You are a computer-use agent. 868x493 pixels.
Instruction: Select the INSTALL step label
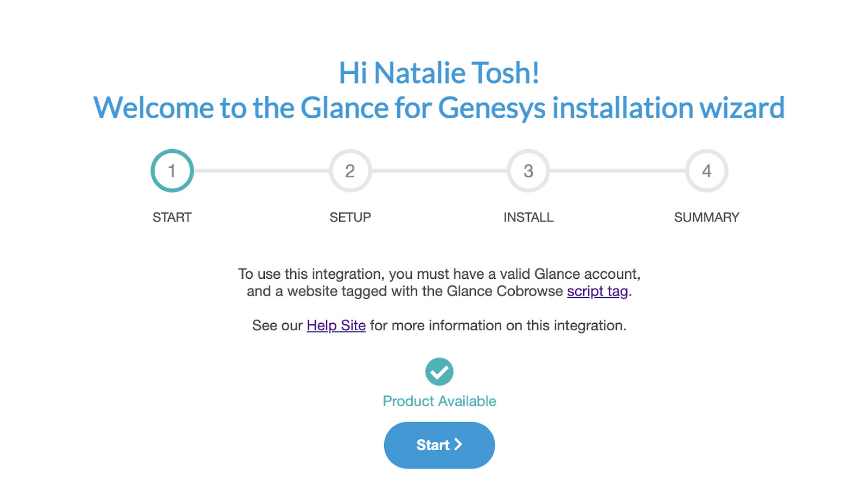(x=528, y=217)
